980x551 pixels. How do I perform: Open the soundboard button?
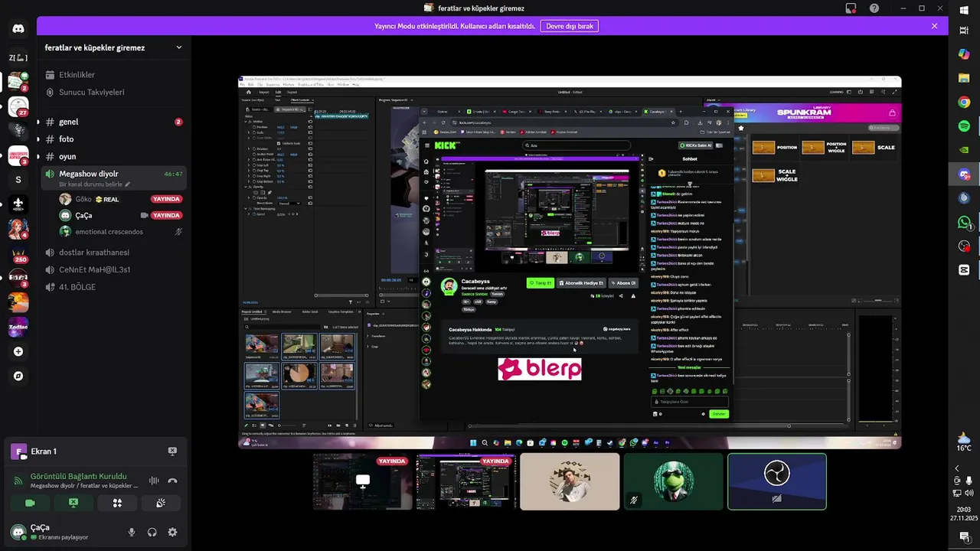(161, 503)
